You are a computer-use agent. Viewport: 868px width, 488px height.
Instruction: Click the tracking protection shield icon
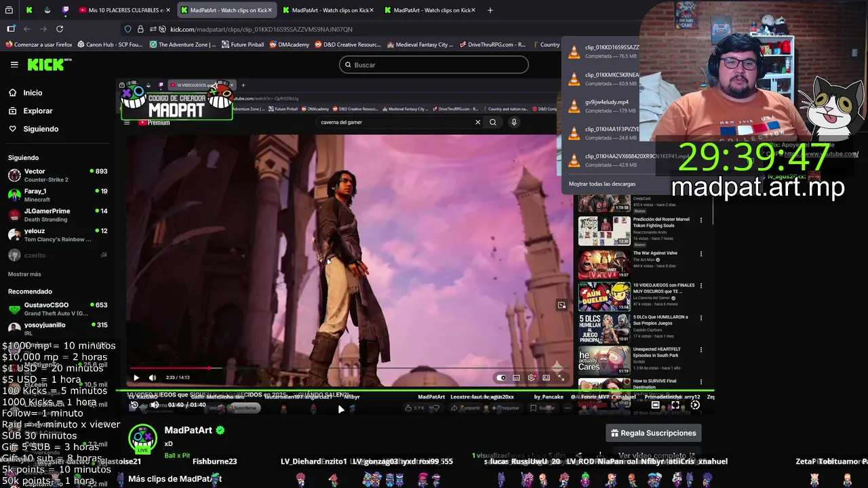click(x=127, y=29)
